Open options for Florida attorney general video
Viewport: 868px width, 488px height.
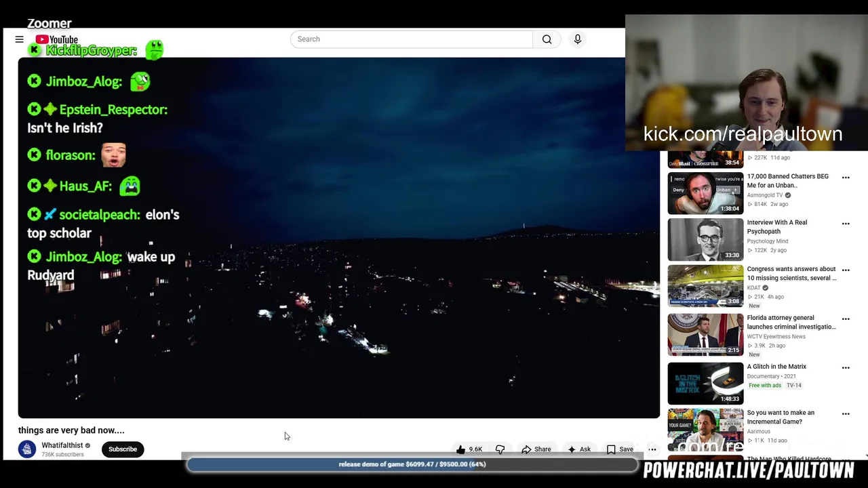[x=846, y=319]
